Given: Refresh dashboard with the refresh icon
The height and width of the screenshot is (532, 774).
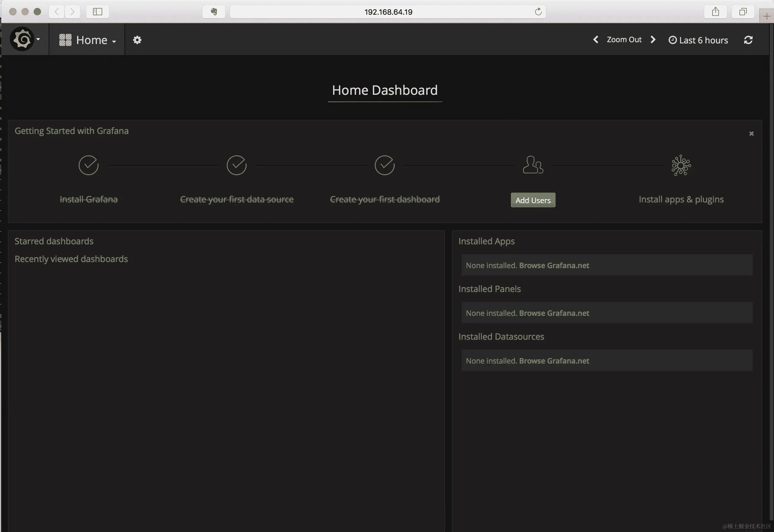Looking at the screenshot, I should click(x=748, y=40).
